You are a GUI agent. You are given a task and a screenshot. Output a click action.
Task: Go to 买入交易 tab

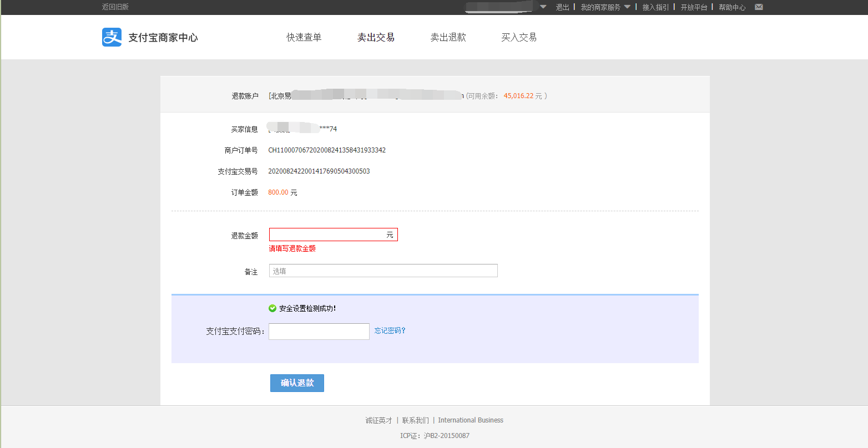(x=519, y=37)
